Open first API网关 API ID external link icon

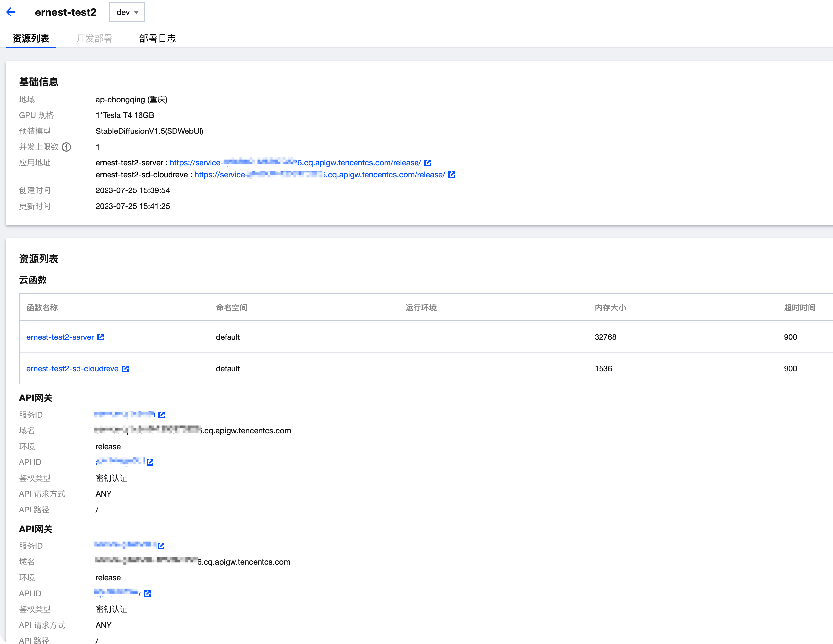pyautogui.click(x=151, y=462)
